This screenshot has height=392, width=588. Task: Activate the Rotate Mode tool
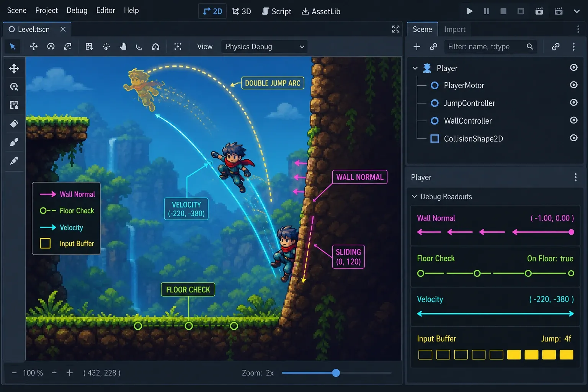point(51,46)
